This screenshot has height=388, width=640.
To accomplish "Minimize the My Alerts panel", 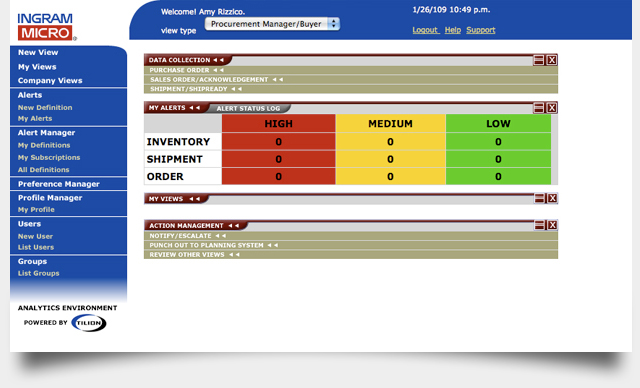I will (x=539, y=108).
